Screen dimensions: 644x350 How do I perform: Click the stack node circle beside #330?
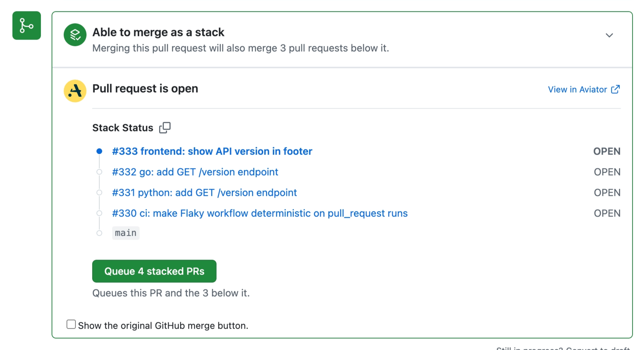99,213
